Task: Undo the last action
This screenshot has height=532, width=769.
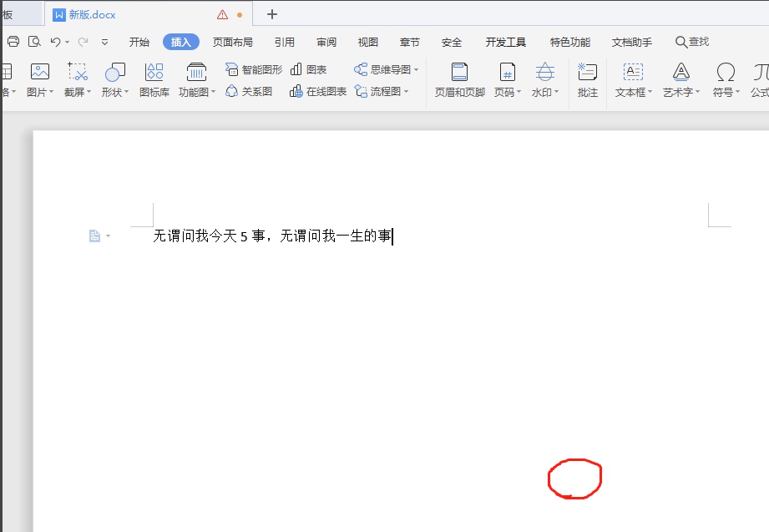Action: click(x=55, y=42)
